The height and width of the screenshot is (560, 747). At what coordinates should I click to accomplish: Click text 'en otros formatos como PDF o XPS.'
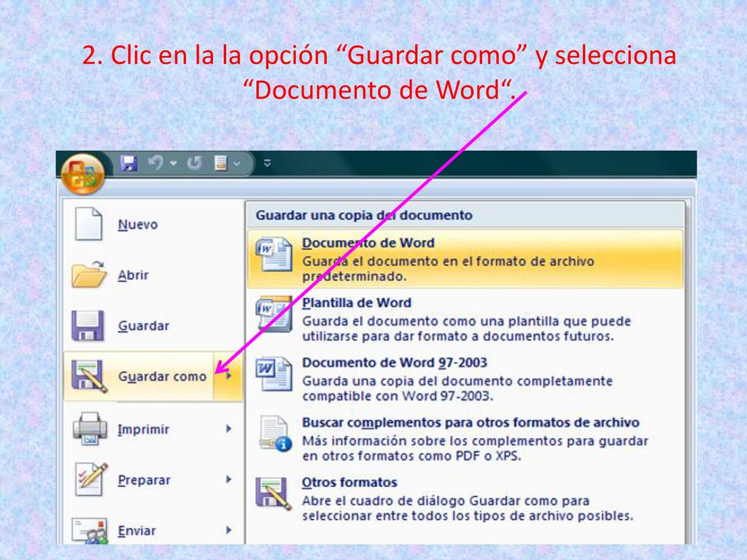411,456
